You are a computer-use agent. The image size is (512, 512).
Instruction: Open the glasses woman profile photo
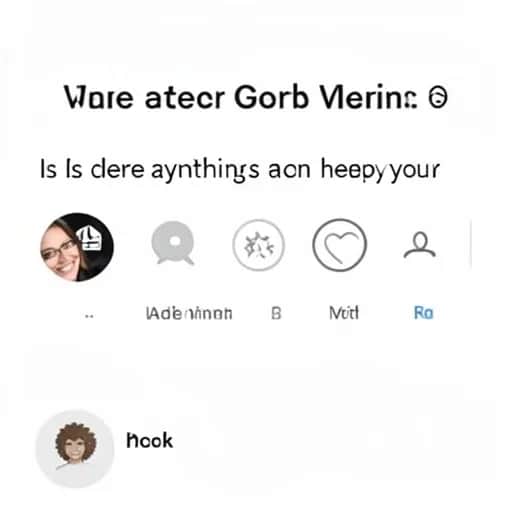pos(77,247)
